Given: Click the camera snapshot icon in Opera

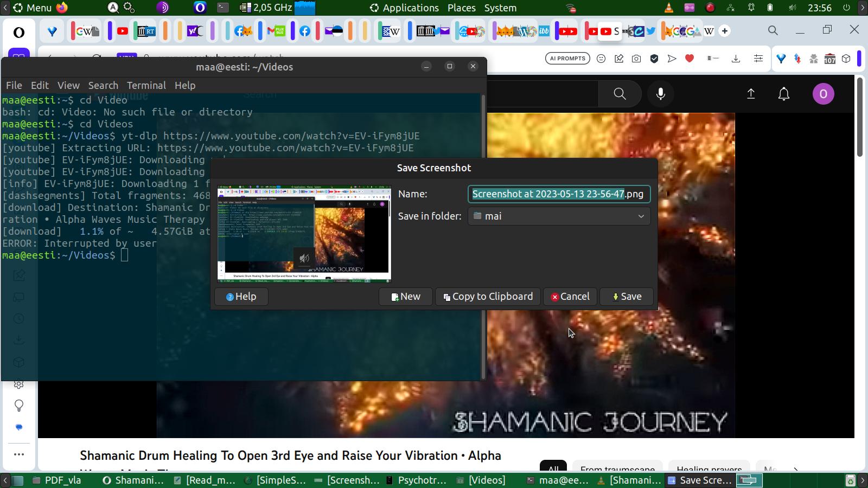Looking at the screenshot, I should coord(636,59).
